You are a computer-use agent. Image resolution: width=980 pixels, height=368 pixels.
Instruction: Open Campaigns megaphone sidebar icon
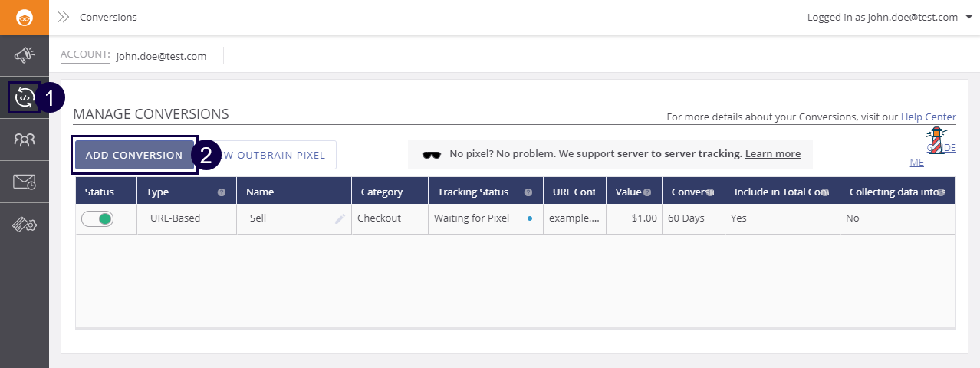(25, 54)
